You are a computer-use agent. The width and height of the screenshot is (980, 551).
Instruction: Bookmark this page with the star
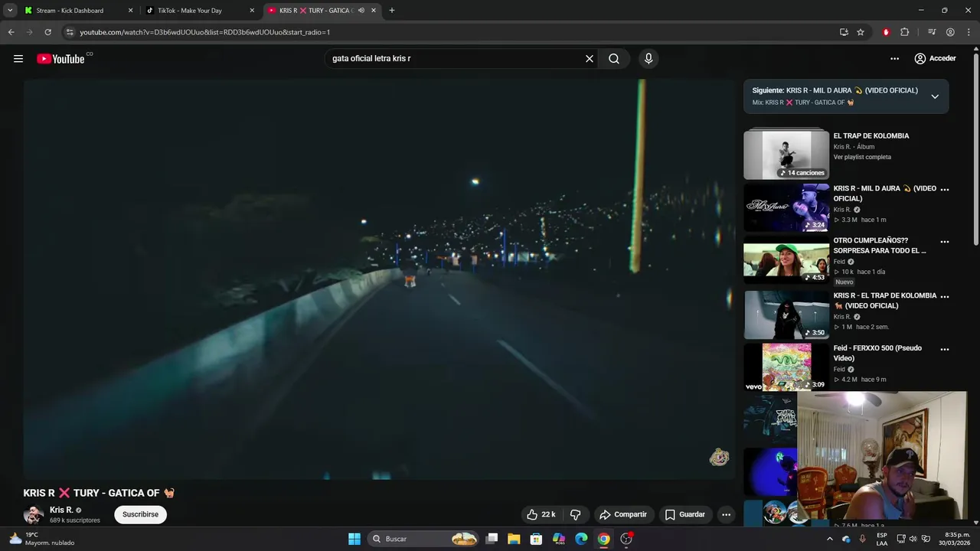(x=861, y=32)
